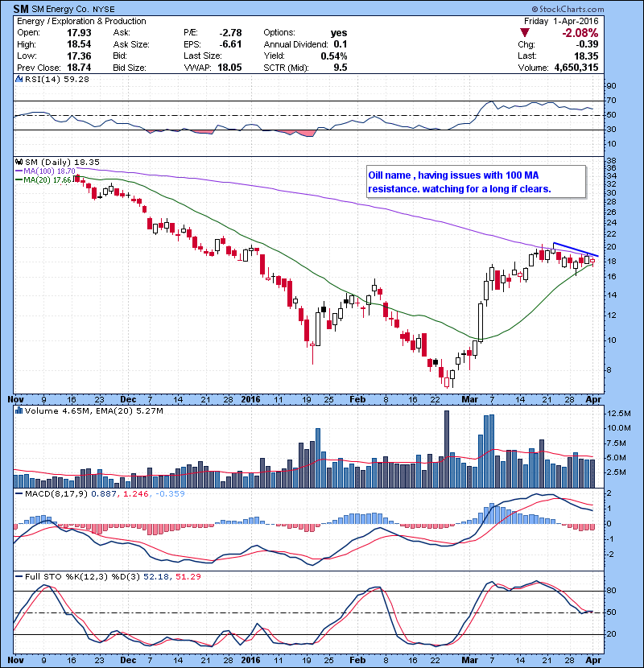Image resolution: width=644 pixels, height=668 pixels.
Task: Click the MA(20) 17.66 legend text
Action: (47, 179)
